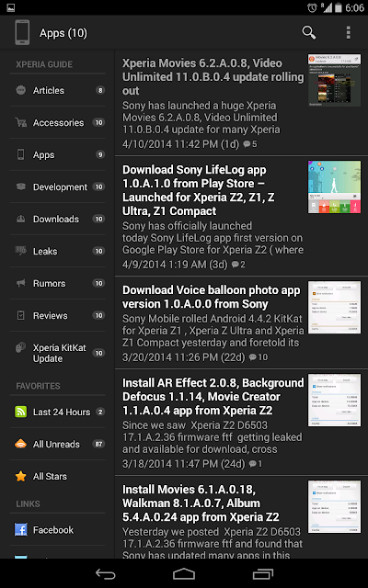Screen dimensions: 368x588
Task: Select the Reviews category
Action: [57, 315]
